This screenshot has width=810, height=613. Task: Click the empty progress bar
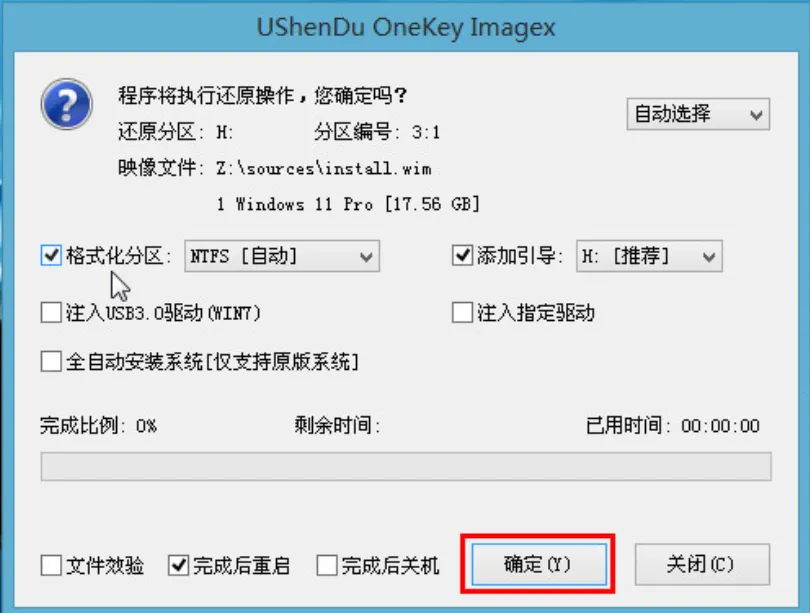coord(406,467)
